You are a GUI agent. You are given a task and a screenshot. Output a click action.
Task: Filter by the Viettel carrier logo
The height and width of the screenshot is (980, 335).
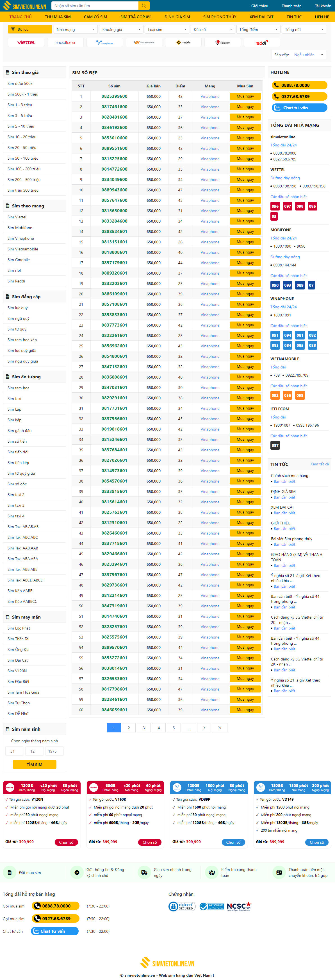coord(26,42)
